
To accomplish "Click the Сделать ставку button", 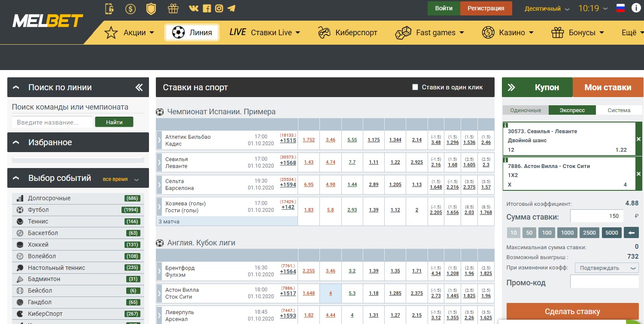I will point(572,312).
